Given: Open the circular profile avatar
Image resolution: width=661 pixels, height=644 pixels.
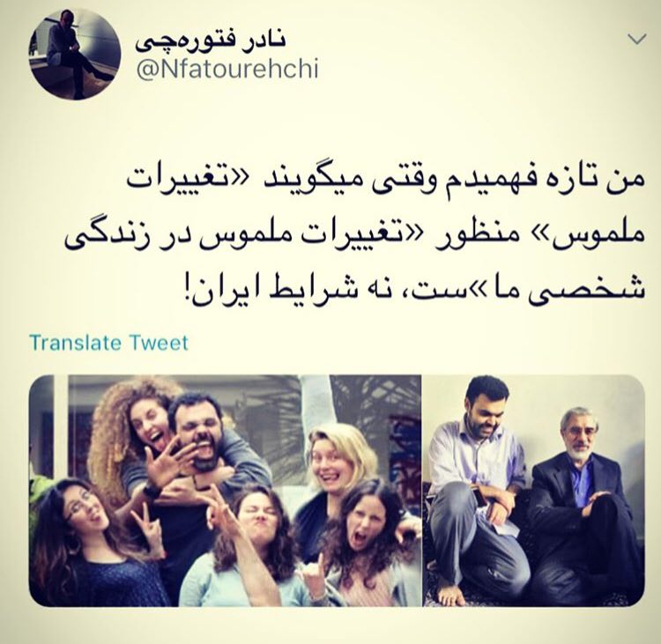Looking at the screenshot, I should pyautogui.click(x=75, y=55).
